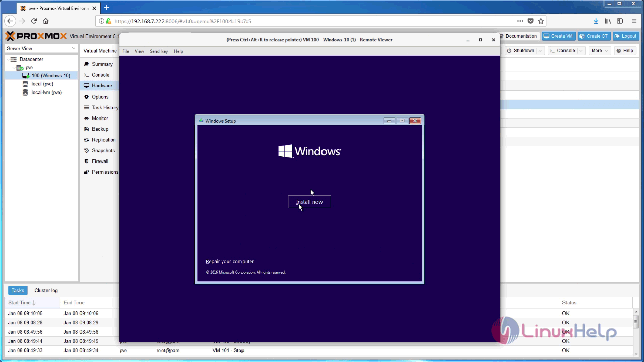Click the Status column header
Screen dimensions: 644x362
click(x=596, y=303)
